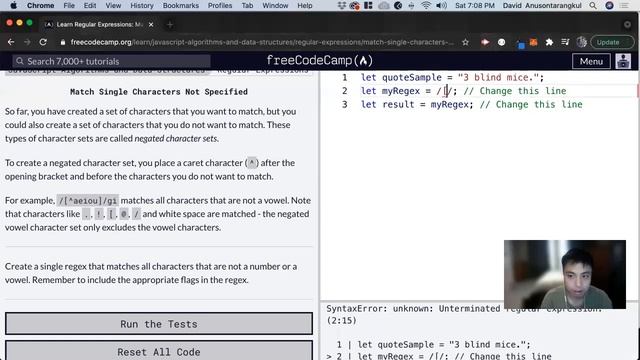This screenshot has width=640, height=360.
Task: Select the Learn Regular Expressions tab
Action: click(100, 24)
